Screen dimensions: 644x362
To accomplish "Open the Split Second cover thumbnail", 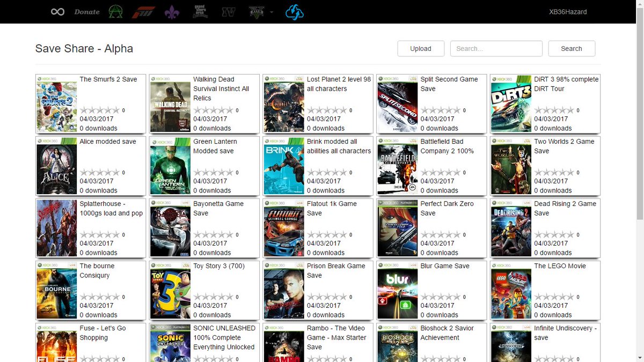I will [x=398, y=104].
